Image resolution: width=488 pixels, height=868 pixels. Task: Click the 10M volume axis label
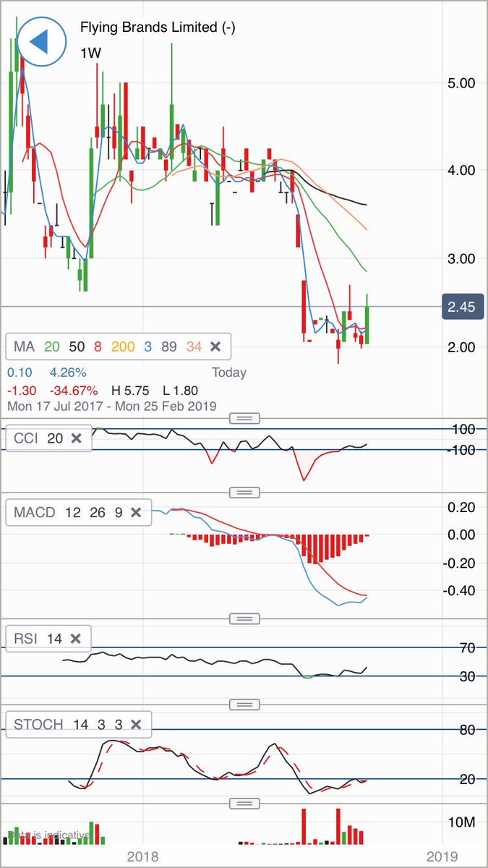pyautogui.click(x=461, y=822)
